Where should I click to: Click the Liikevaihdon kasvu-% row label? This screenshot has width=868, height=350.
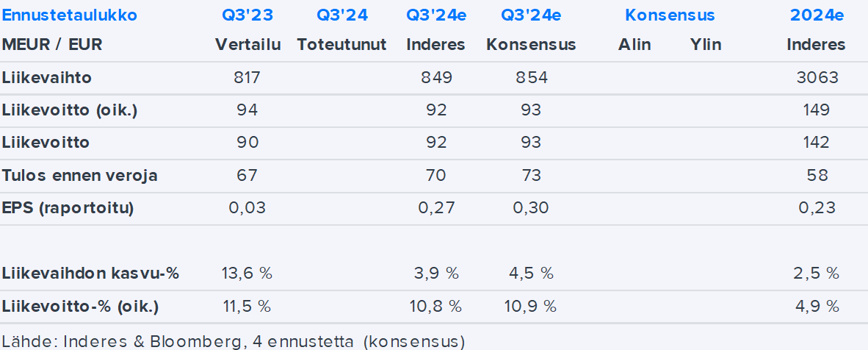pyautogui.click(x=90, y=274)
